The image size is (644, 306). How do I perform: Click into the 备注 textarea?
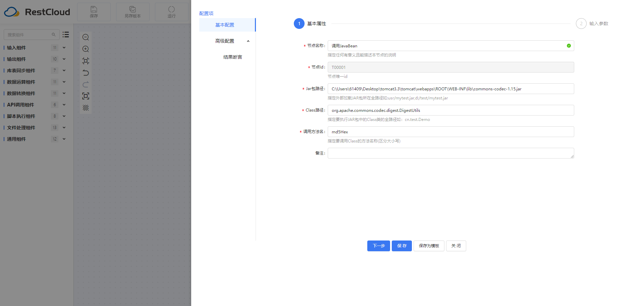click(451, 153)
